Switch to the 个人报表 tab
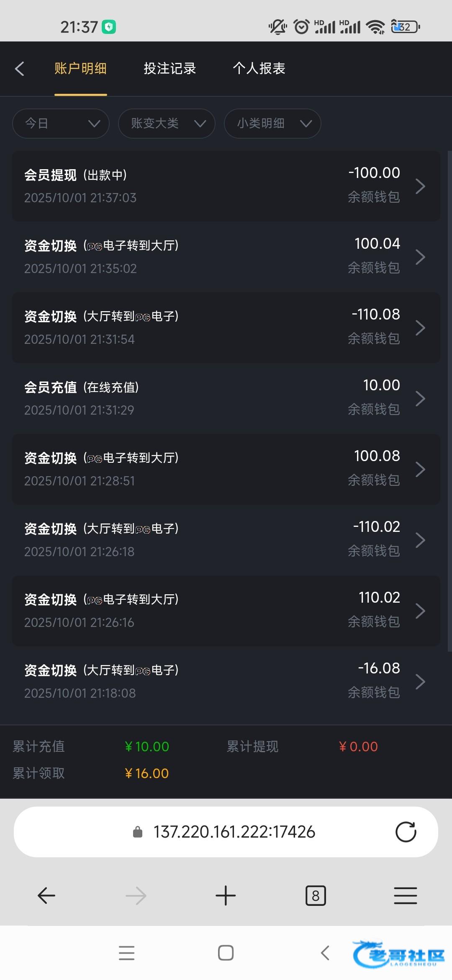Viewport: 452px width, 980px height. (259, 69)
